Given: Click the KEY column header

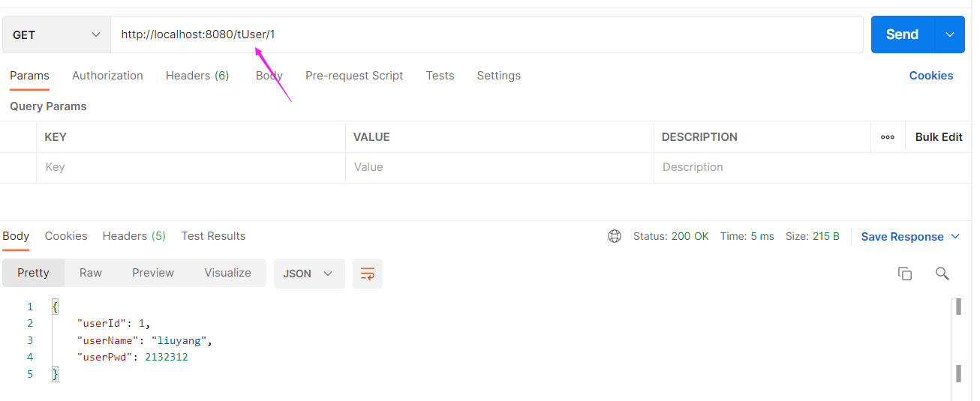Looking at the screenshot, I should [x=56, y=137].
